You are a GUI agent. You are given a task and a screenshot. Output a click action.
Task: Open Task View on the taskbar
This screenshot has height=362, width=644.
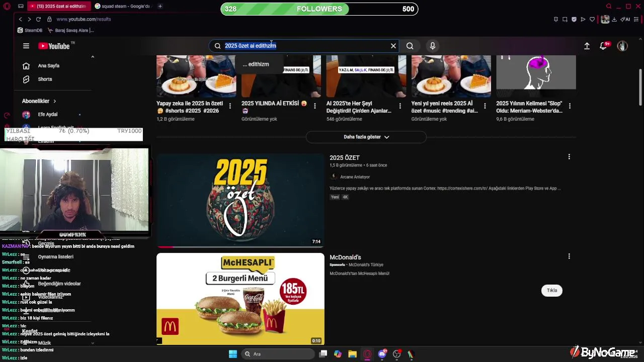click(323, 354)
